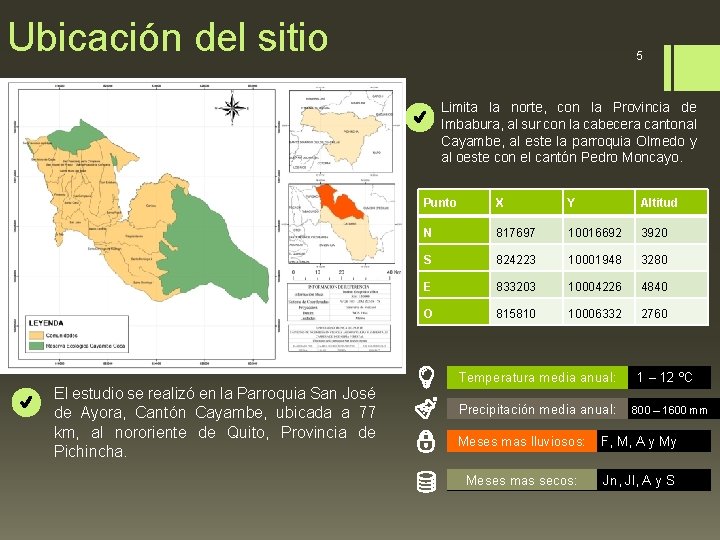
Task: Select row label 'E' in the table
Action: click(x=453, y=286)
